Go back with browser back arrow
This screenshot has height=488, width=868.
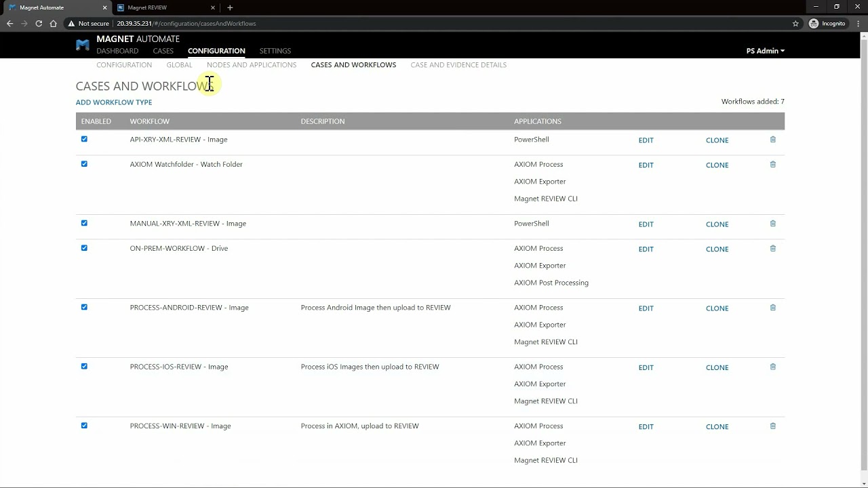(9, 23)
